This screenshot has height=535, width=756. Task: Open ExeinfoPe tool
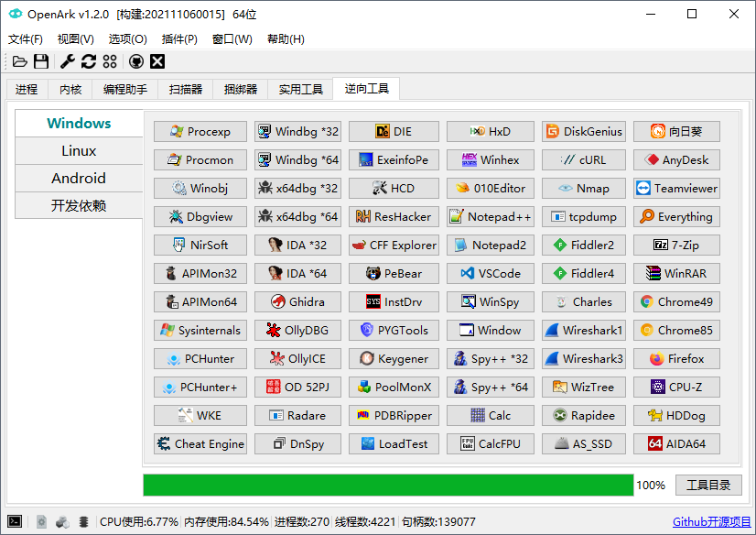tap(394, 160)
